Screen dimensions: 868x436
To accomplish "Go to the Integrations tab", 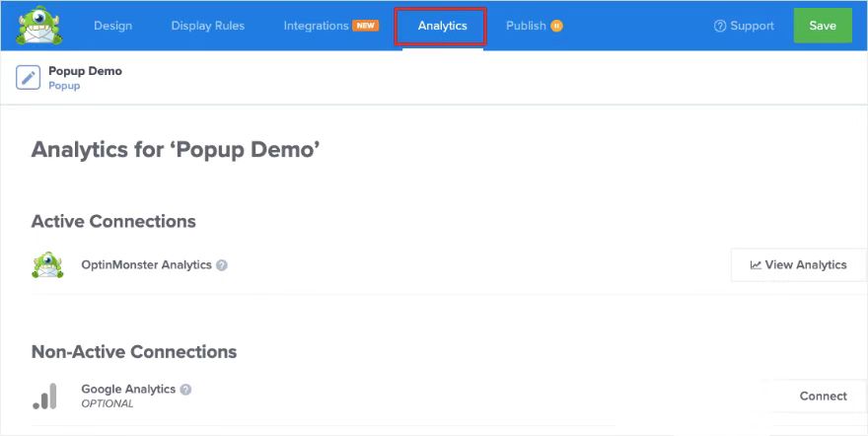I will [x=316, y=26].
